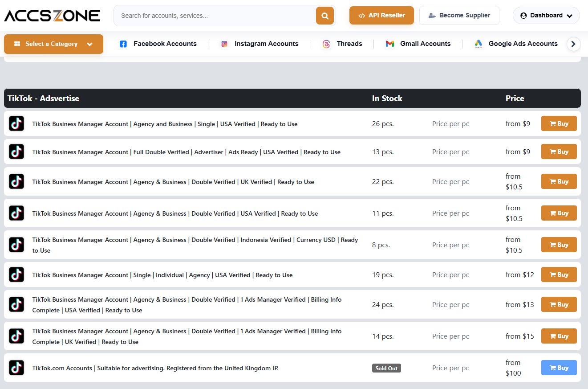Viewport: 588px width, 389px height.
Task: Click the Threads logo icon
Action: (x=326, y=44)
